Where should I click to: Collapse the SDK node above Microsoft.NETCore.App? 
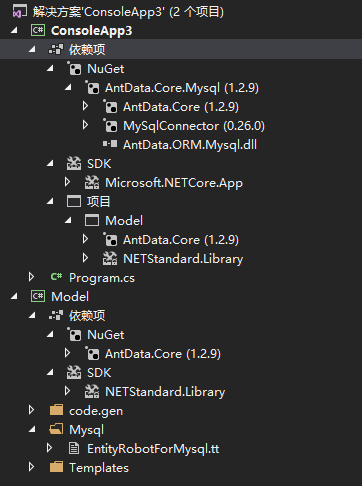[50, 163]
